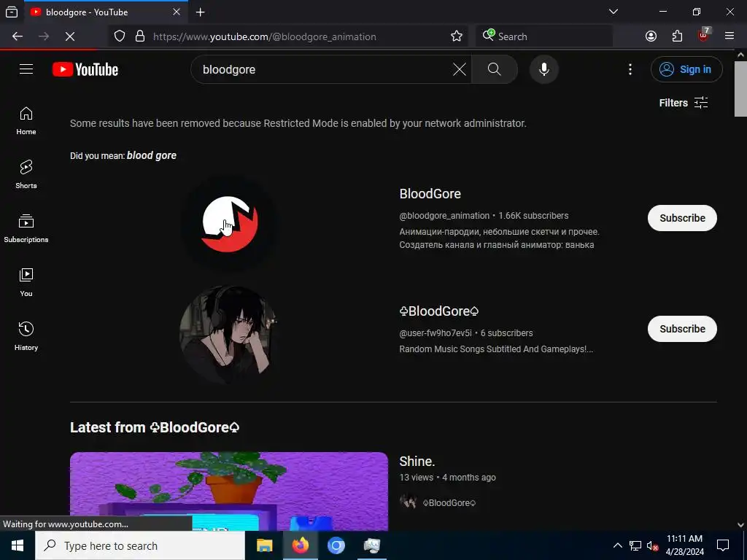Click the Firefox Search box
This screenshot has width=747, height=560.
click(x=543, y=36)
